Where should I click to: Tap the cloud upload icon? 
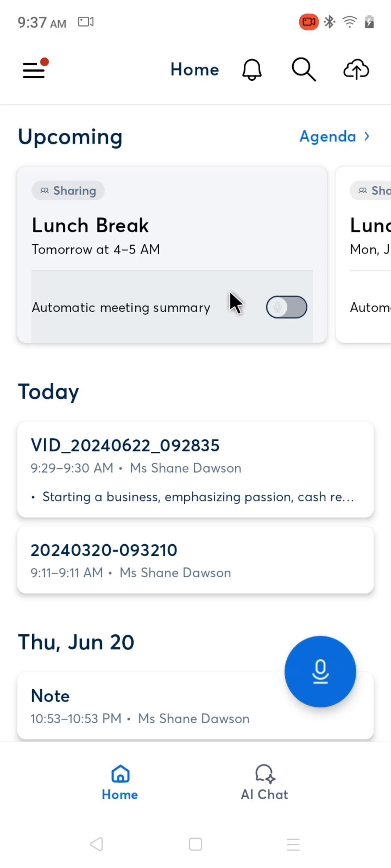coord(356,69)
